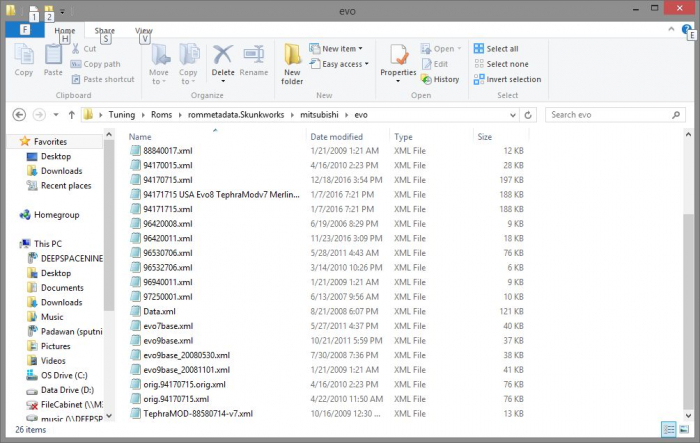Click the Delete icon in Organize group
700x443 pixels.
[x=223, y=59]
